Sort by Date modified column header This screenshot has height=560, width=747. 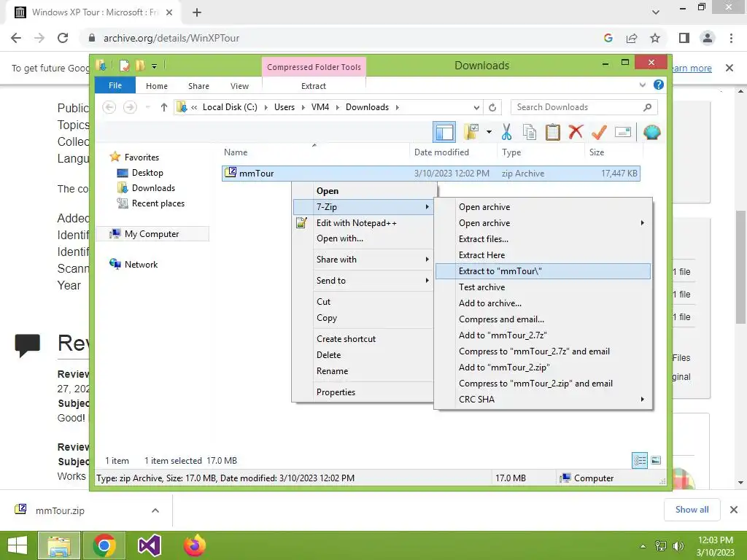point(452,152)
